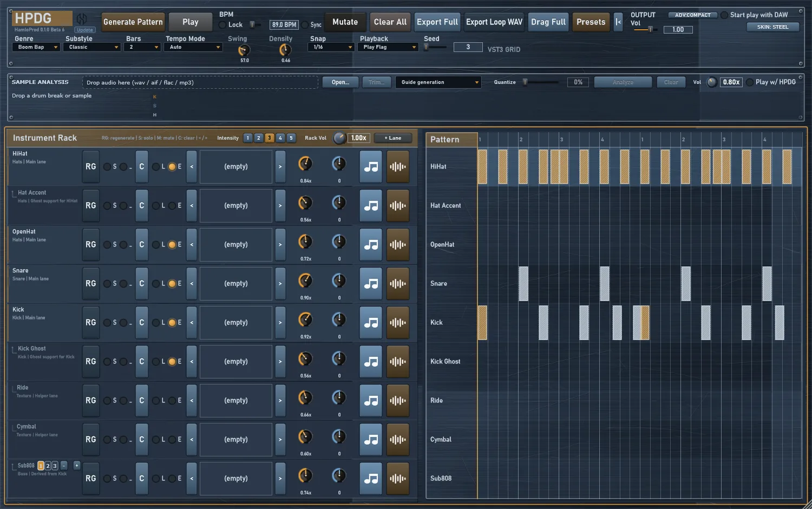Click the music note icon in HiHat row
The image size is (812, 509).
(371, 167)
